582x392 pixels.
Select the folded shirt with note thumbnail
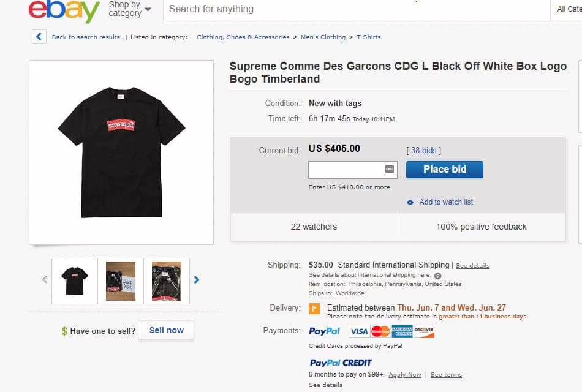121,281
